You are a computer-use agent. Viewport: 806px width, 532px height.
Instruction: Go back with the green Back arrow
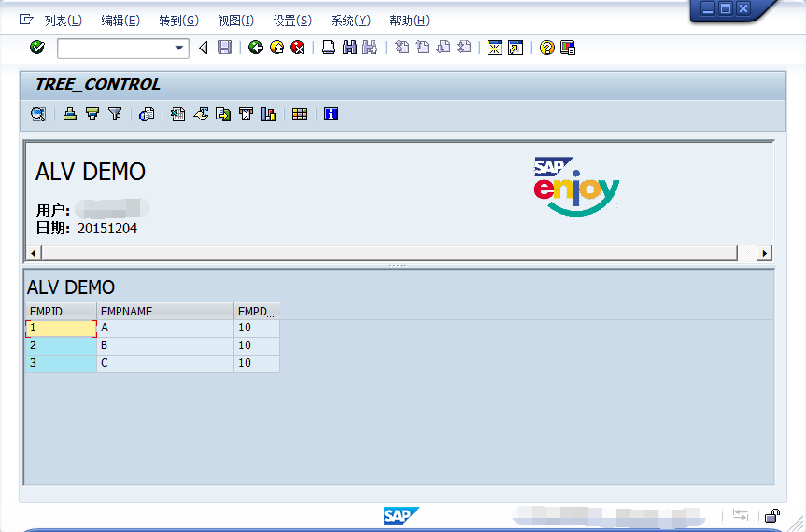click(256, 48)
